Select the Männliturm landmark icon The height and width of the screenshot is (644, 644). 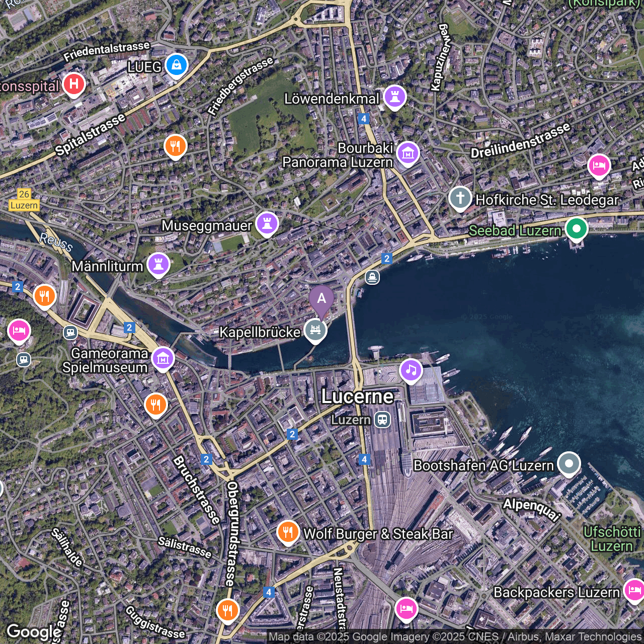pyautogui.click(x=158, y=264)
